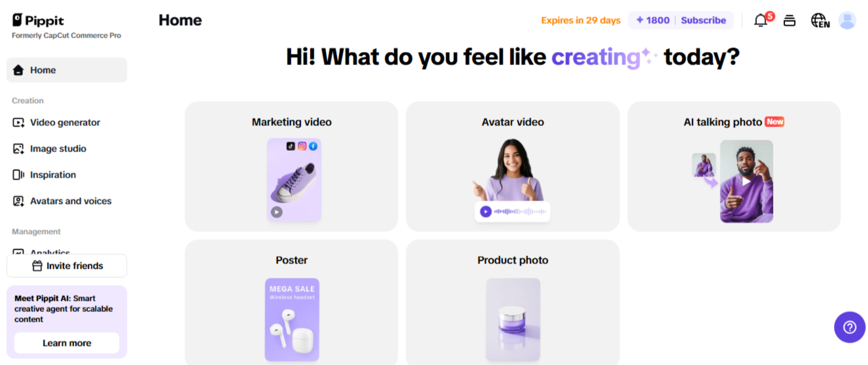Click the credits sparkle 1800 indicator

pos(653,20)
